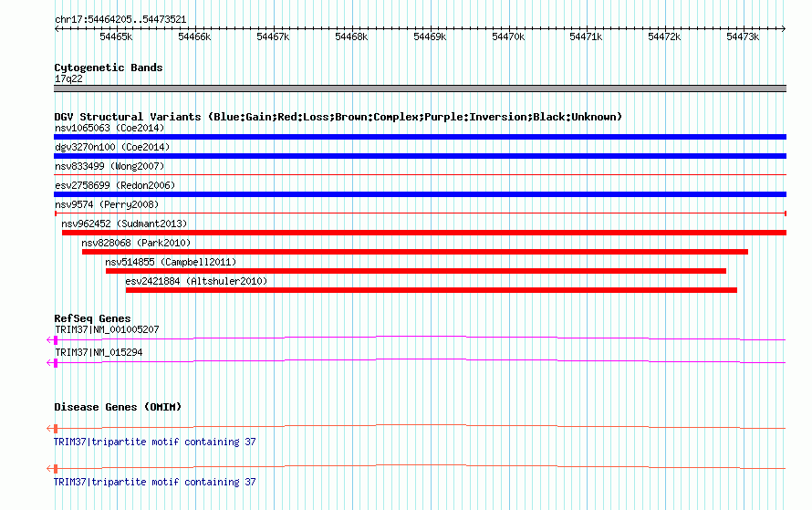This screenshot has height=510, width=812.
Task: Click the 54473k ruler tick label
Action: pos(743,36)
